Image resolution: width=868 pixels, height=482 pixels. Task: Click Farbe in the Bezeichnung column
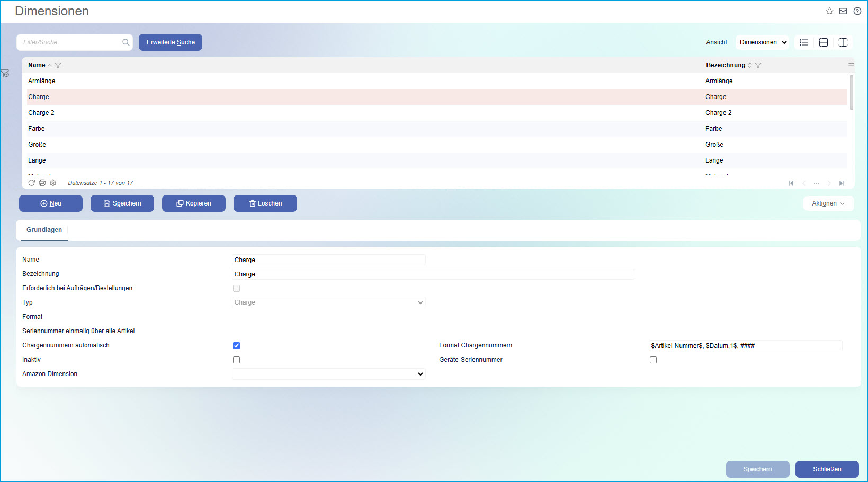[714, 129]
